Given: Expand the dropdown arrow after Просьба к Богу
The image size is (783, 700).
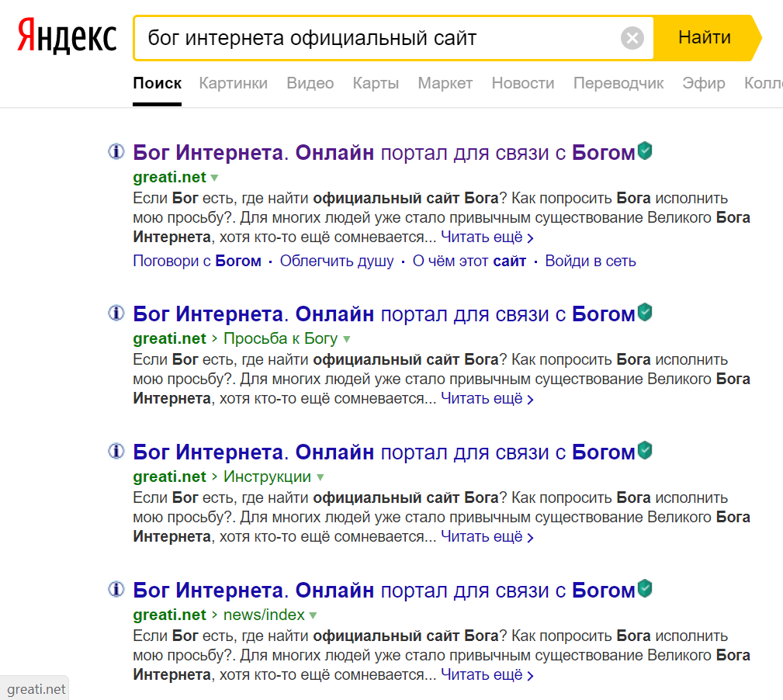Looking at the screenshot, I should [x=347, y=339].
